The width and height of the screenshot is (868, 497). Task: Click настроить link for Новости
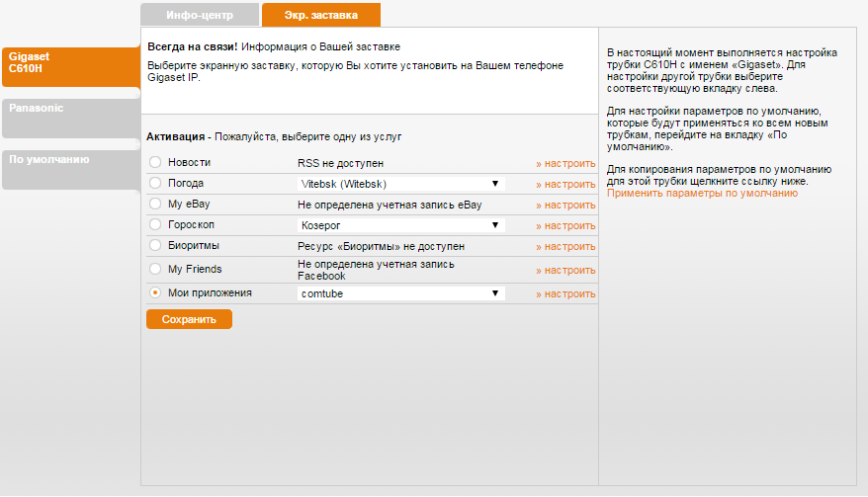(x=565, y=164)
